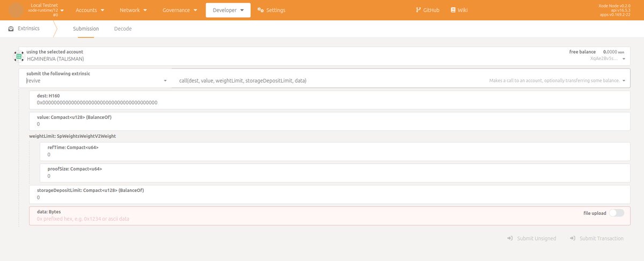Click the XqAe2Bv5s address text
Viewport: 644px width, 261px height.
point(604,58)
